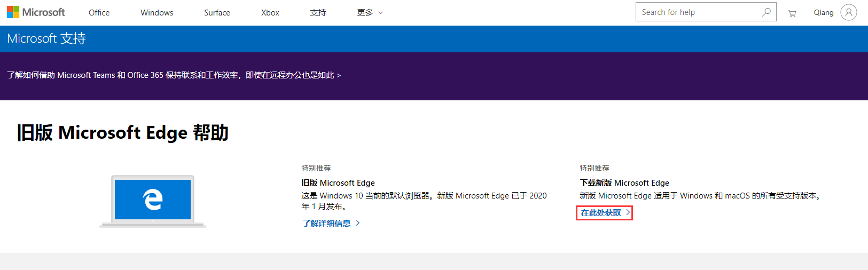
Task: Go to the Surface menu item
Action: tap(217, 13)
